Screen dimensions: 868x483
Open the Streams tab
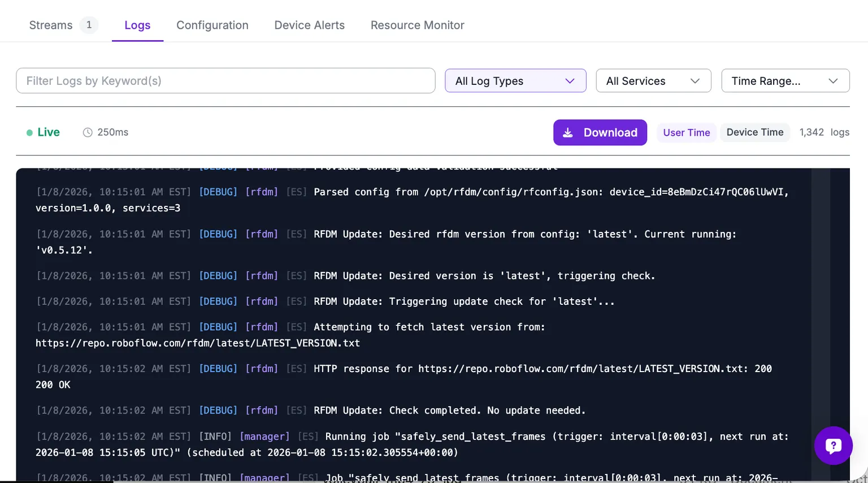point(51,25)
